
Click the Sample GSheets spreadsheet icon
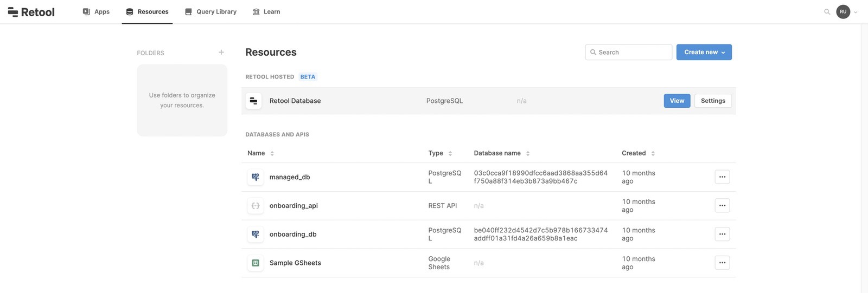click(x=256, y=263)
